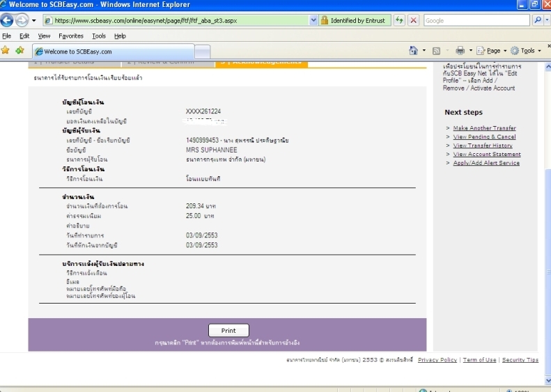The height and width of the screenshot is (392, 551).
Task: Click the vertical scrollbar up arrow
Action: click(x=548, y=66)
